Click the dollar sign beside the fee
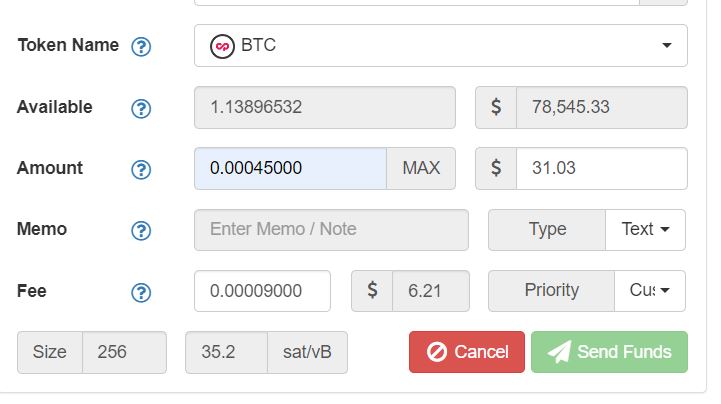This screenshot has width=721, height=404. (372, 291)
